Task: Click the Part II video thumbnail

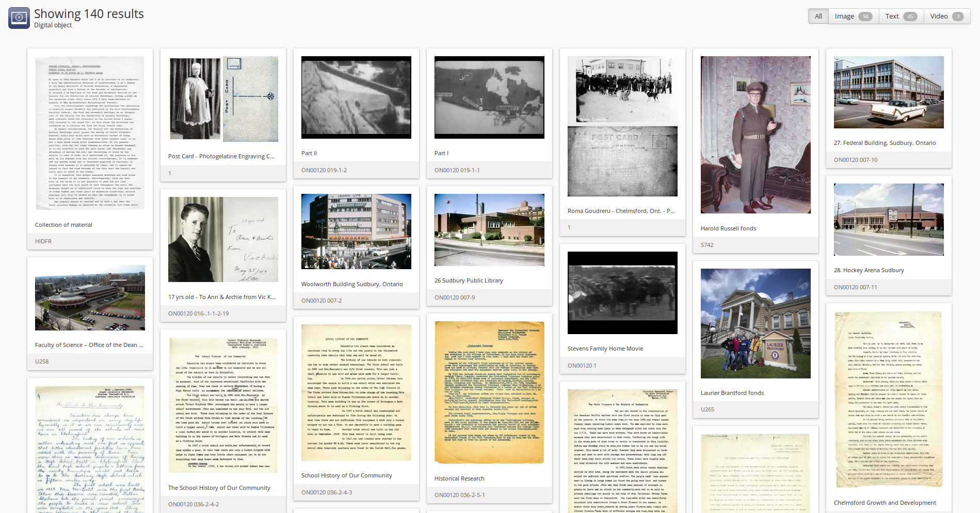Action: [356, 97]
